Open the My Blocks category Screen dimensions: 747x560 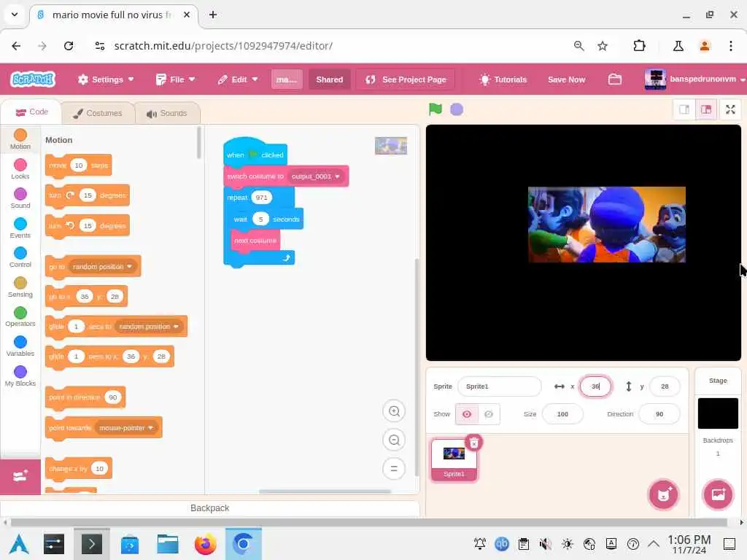click(x=20, y=376)
